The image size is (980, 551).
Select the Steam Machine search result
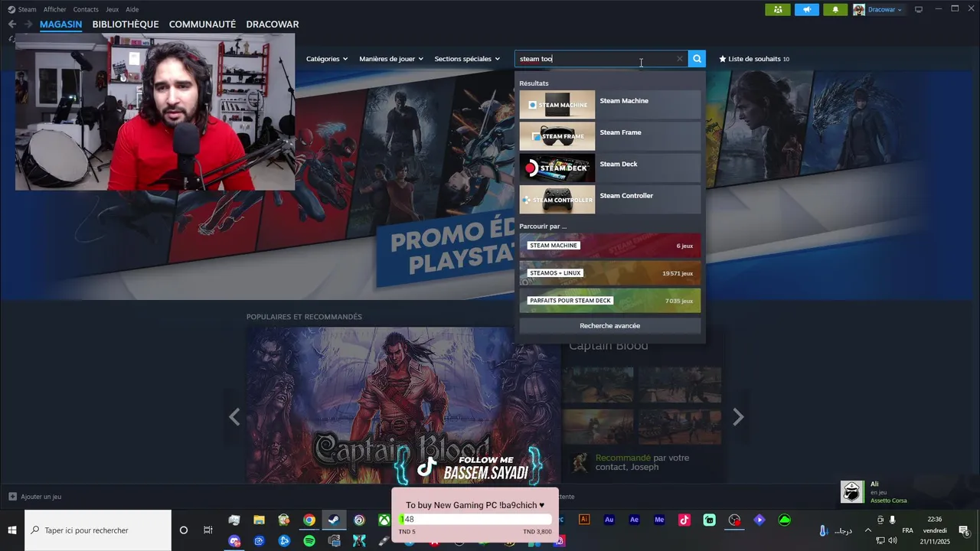609,105
